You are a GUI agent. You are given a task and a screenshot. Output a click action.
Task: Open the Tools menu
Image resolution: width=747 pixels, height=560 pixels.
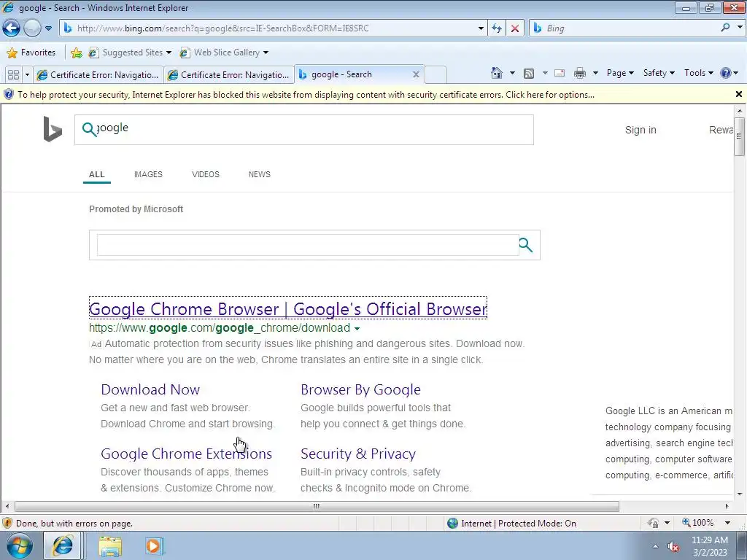(698, 73)
